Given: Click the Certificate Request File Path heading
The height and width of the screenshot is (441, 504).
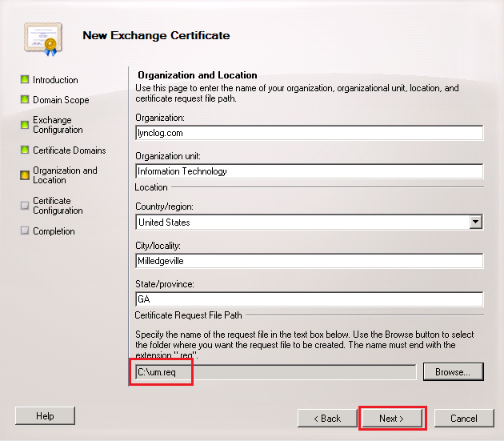Looking at the screenshot, I should pos(188,315).
